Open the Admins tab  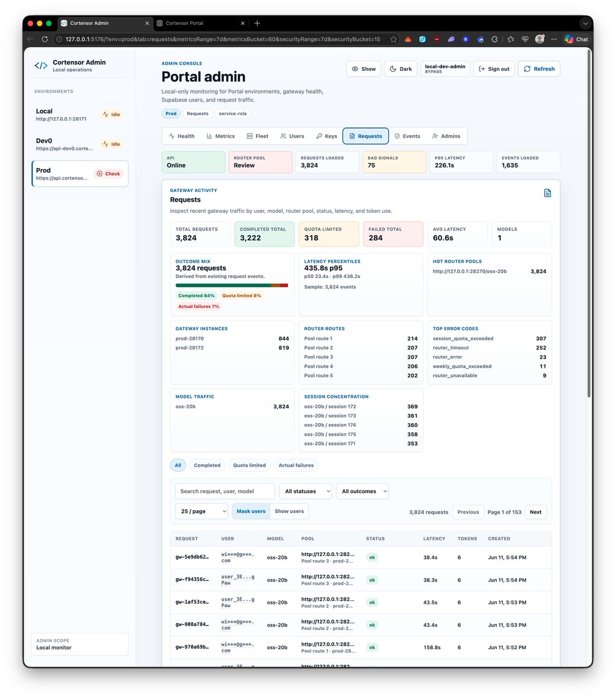pyautogui.click(x=446, y=136)
